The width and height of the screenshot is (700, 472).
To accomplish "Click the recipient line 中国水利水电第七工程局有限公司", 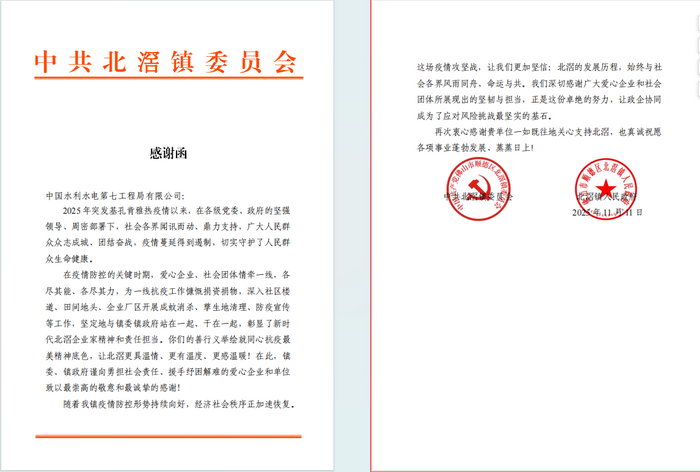I will pos(116,196).
